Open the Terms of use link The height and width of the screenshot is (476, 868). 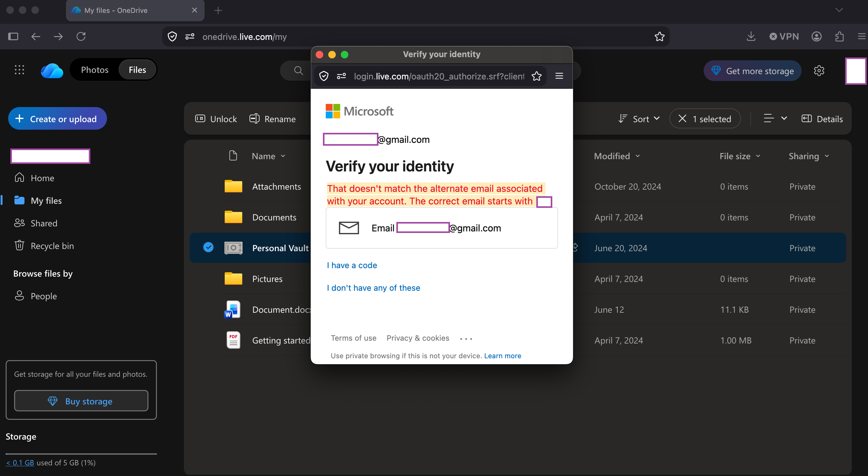click(x=353, y=338)
